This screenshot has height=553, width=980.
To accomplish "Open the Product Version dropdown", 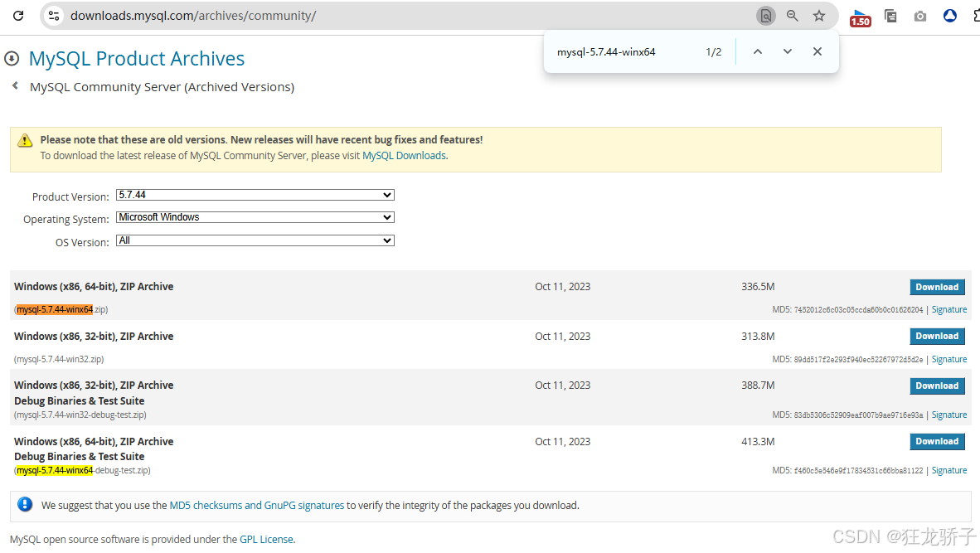I will [255, 195].
